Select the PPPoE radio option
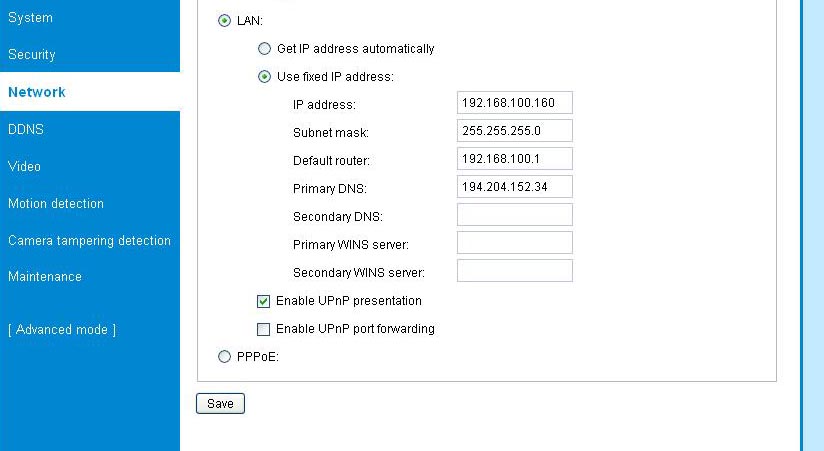Screen dimensions: 824x451 click(x=224, y=354)
